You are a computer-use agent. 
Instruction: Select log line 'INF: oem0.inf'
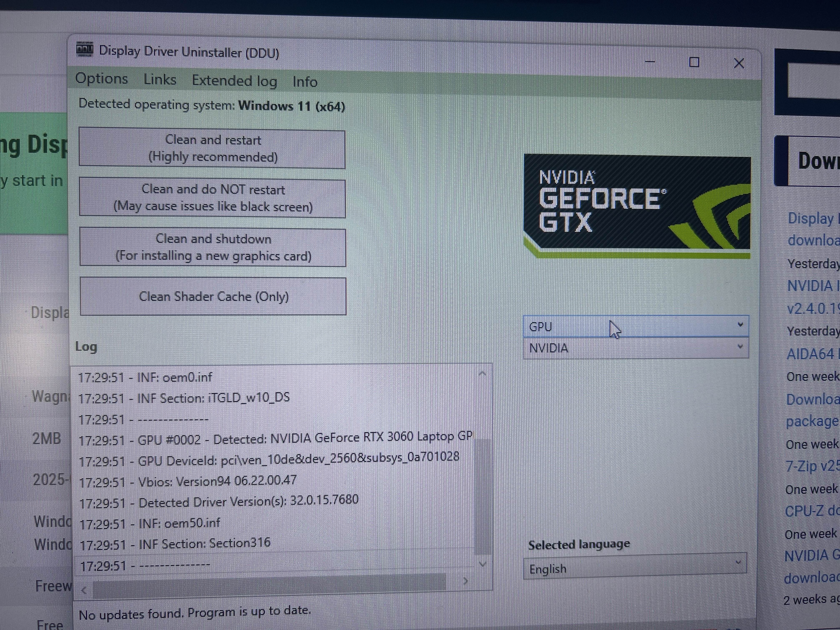[x=145, y=377]
